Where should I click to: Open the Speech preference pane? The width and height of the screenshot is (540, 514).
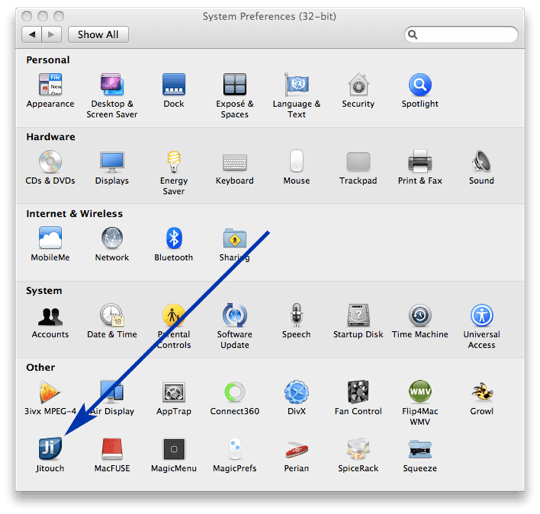[x=296, y=321]
